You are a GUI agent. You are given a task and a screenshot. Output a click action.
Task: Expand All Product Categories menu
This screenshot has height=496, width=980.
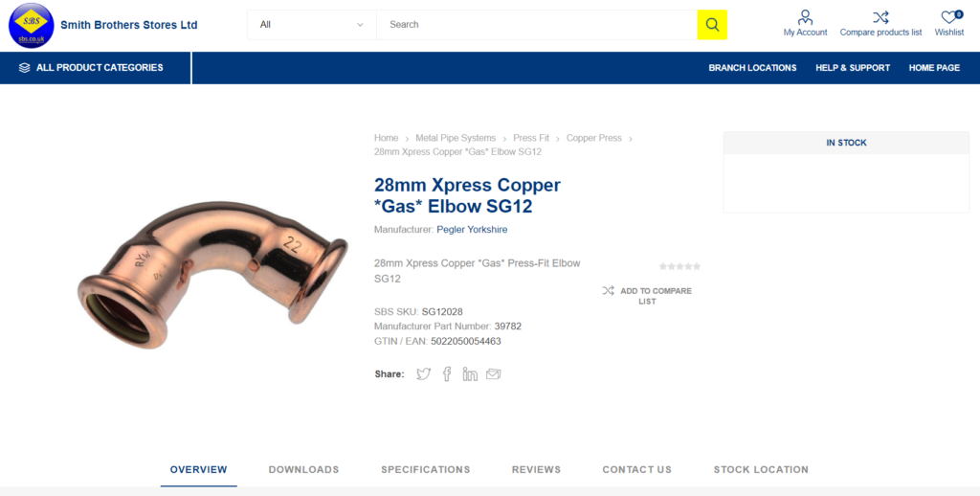click(91, 68)
